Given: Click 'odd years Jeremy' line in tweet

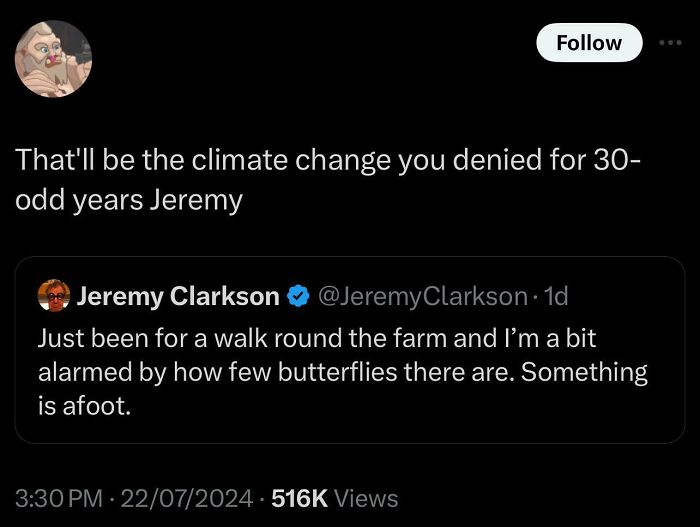Looking at the screenshot, I should (129, 200).
